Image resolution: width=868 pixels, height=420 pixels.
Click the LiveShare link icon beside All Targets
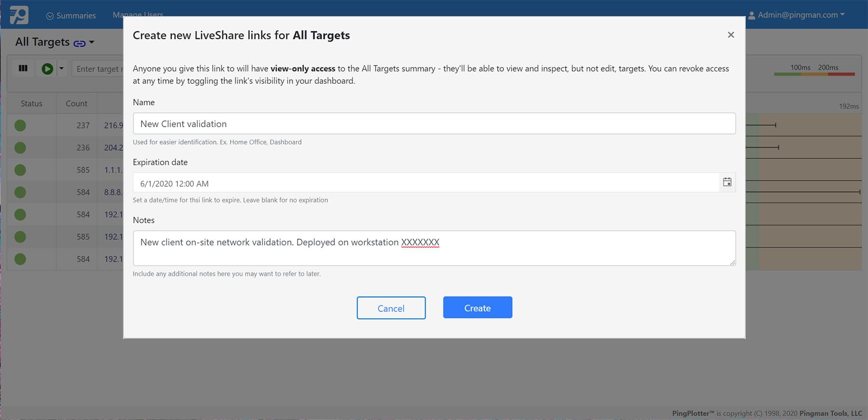[x=79, y=43]
